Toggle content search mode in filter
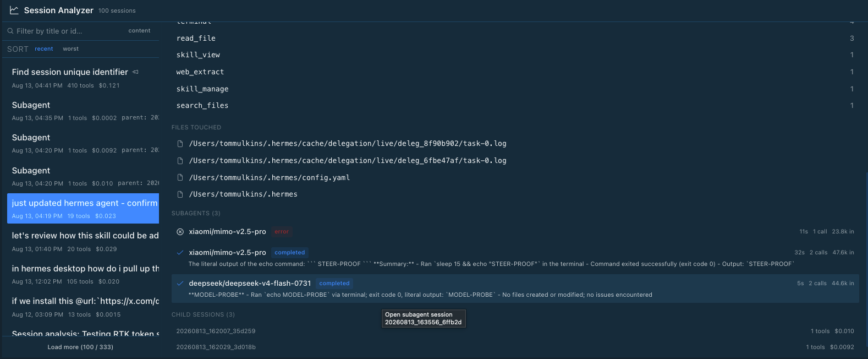The image size is (868, 359). pos(139,31)
